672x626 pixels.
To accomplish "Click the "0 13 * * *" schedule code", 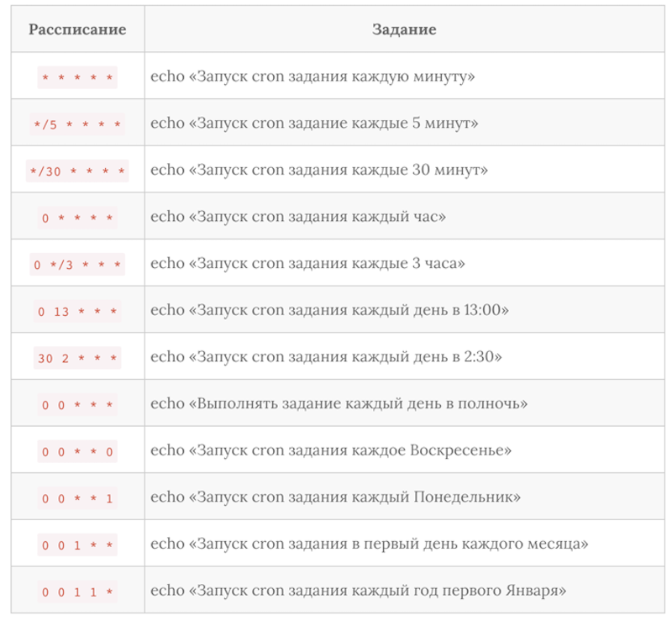I will (77, 311).
